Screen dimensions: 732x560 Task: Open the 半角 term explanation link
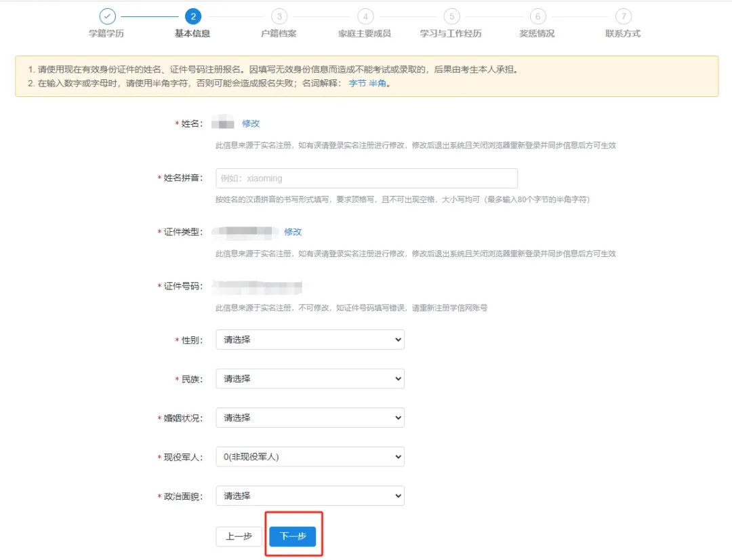click(378, 83)
